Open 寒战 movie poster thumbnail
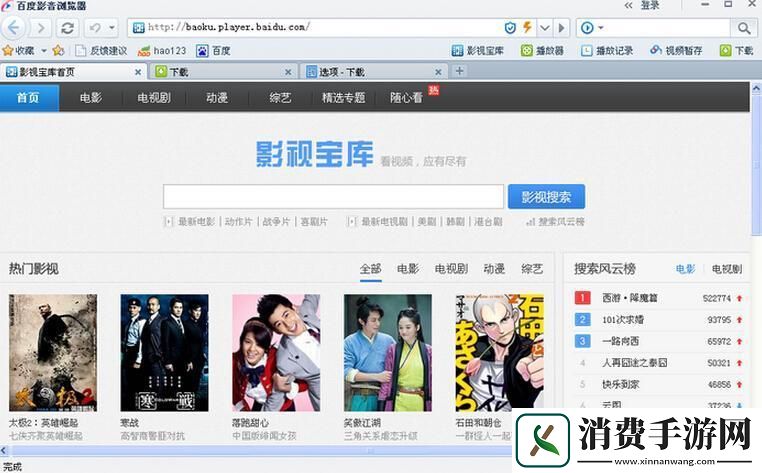762x473 pixels. click(164, 352)
